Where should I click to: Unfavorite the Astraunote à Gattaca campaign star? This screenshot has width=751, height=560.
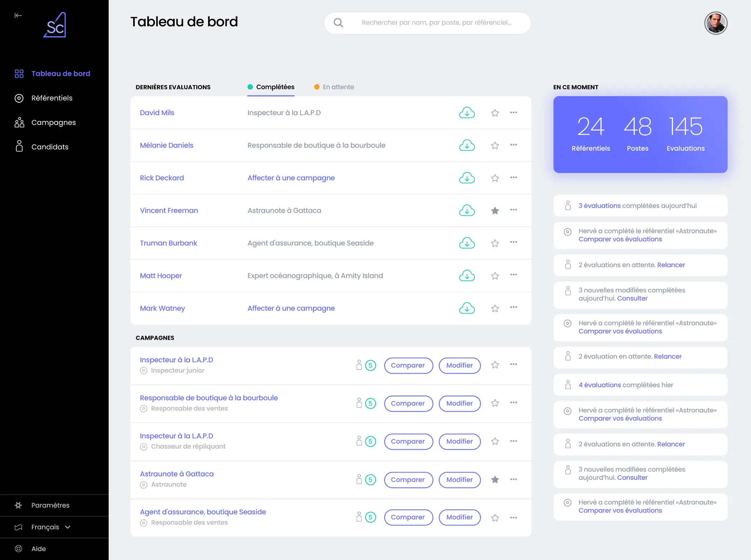pyautogui.click(x=495, y=480)
